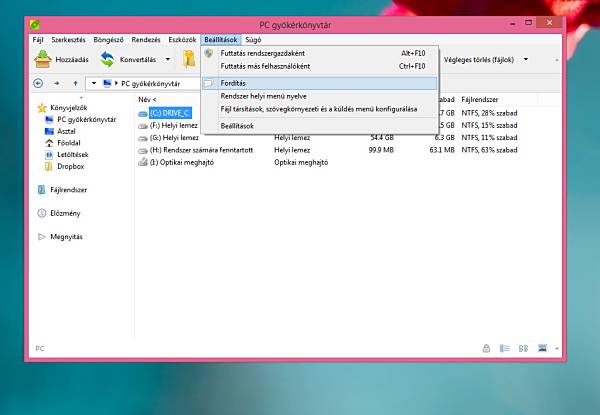The width and height of the screenshot is (600, 415).
Task: Select the (C:) DRIVE_C entry
Action: tap(169, 113)
